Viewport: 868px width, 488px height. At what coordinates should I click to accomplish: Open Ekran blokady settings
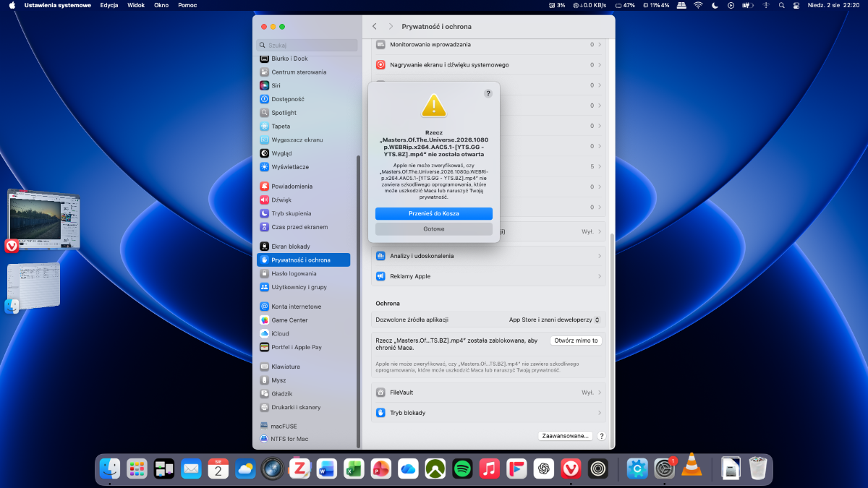(303, 247)
